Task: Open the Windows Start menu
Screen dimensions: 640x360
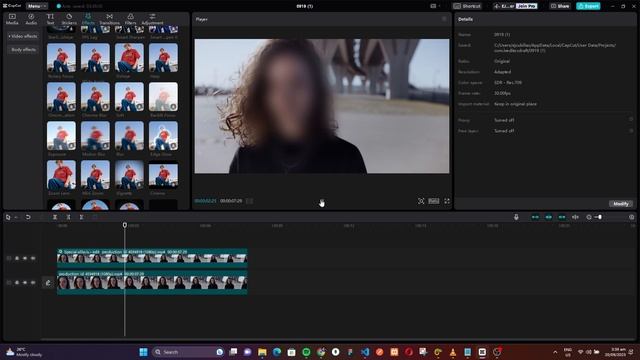Action: click(143, 352)
